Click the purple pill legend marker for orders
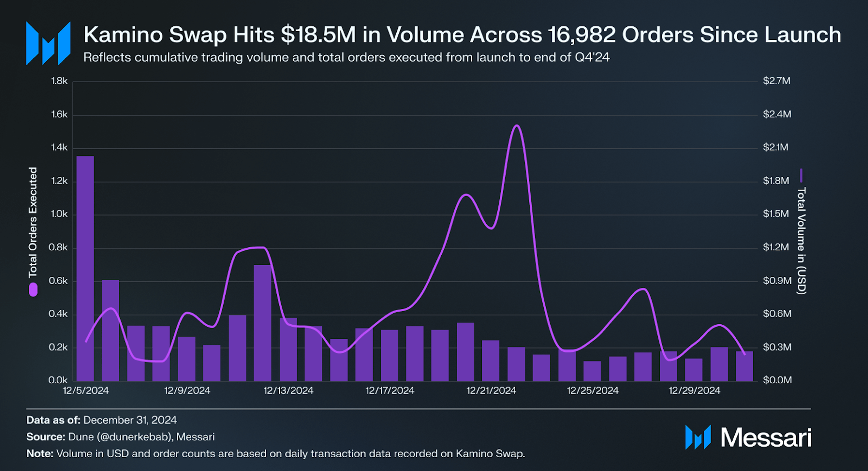The height and width of the screenshot is (471, 868). 33,290
